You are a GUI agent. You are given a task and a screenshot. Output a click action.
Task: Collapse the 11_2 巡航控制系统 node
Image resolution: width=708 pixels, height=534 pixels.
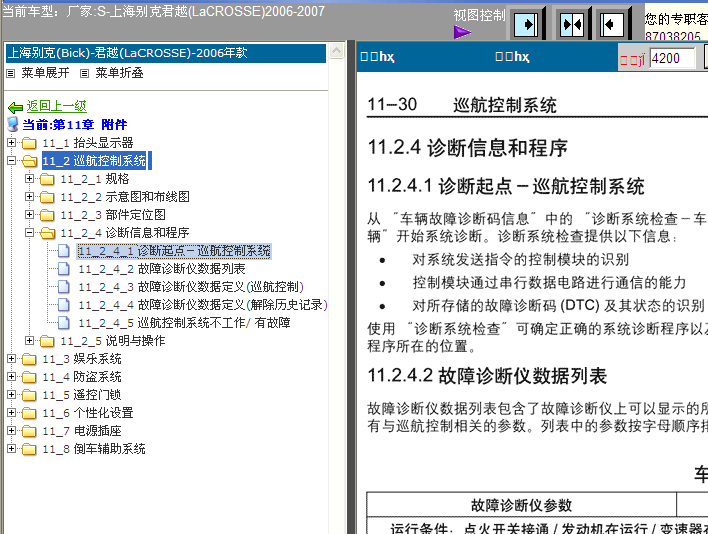click(x=12, y=161)
